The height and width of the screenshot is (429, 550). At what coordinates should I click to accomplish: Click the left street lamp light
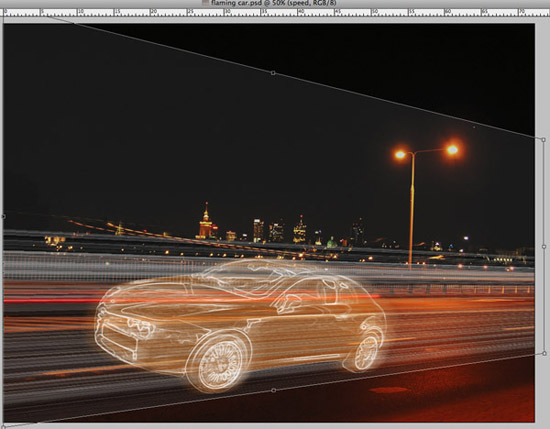coord(400,154)
